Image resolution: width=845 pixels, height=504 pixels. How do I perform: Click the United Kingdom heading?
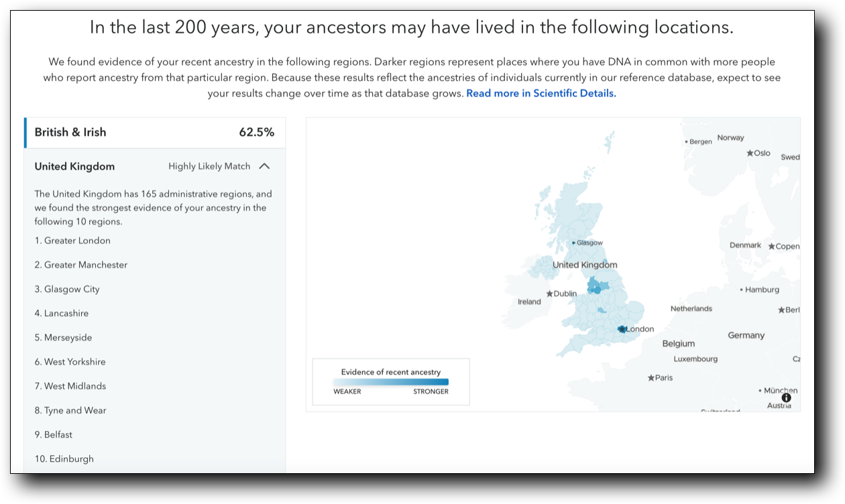click(74, 166)
